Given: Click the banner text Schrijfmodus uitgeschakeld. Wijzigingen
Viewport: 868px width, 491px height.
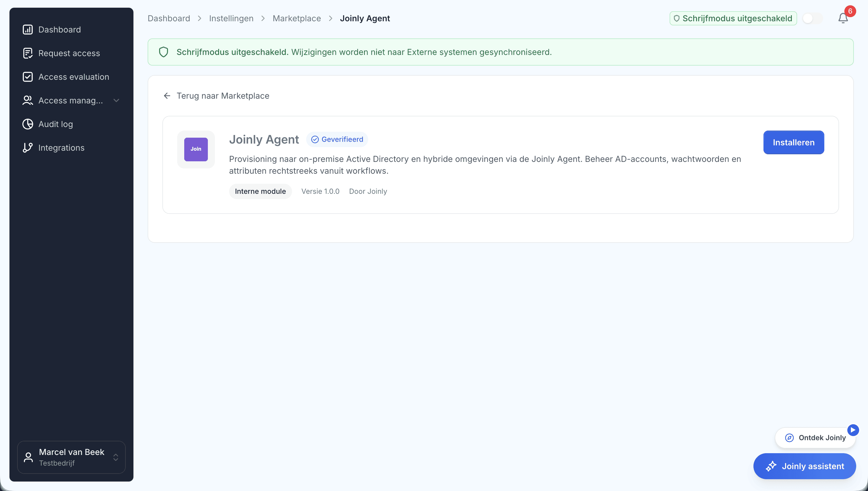Looking at the screenshot, I should 364,52.
